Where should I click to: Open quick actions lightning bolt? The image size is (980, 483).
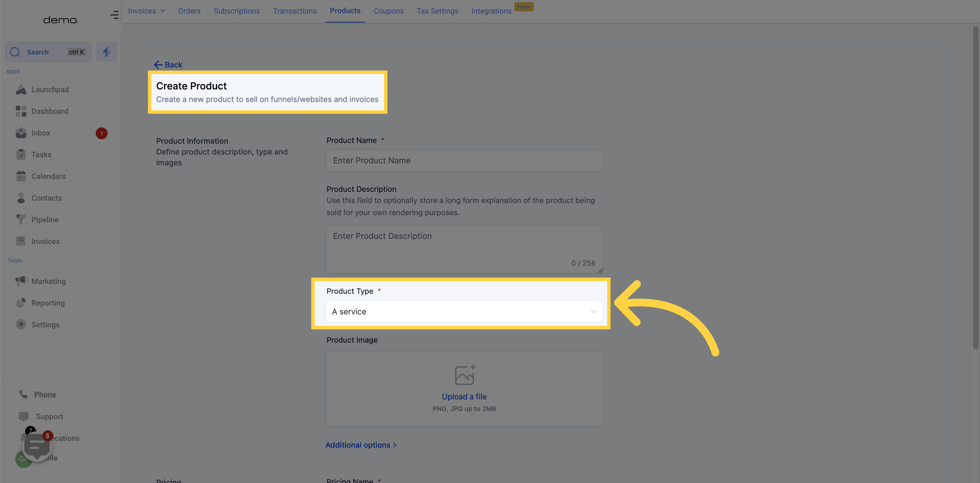click(x=107, y=52)
